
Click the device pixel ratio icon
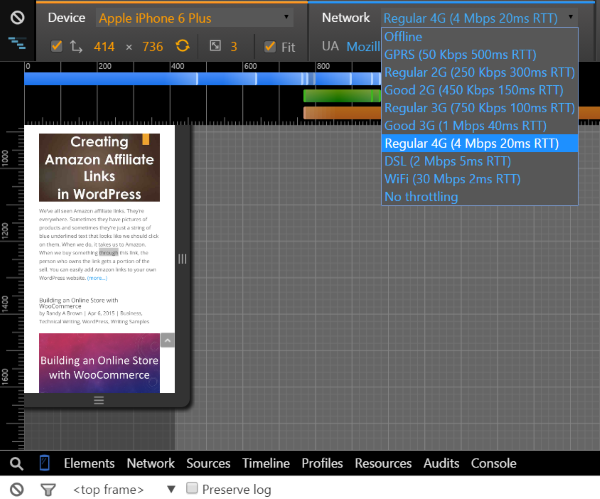pyautogui.click(x=215, y=46)
